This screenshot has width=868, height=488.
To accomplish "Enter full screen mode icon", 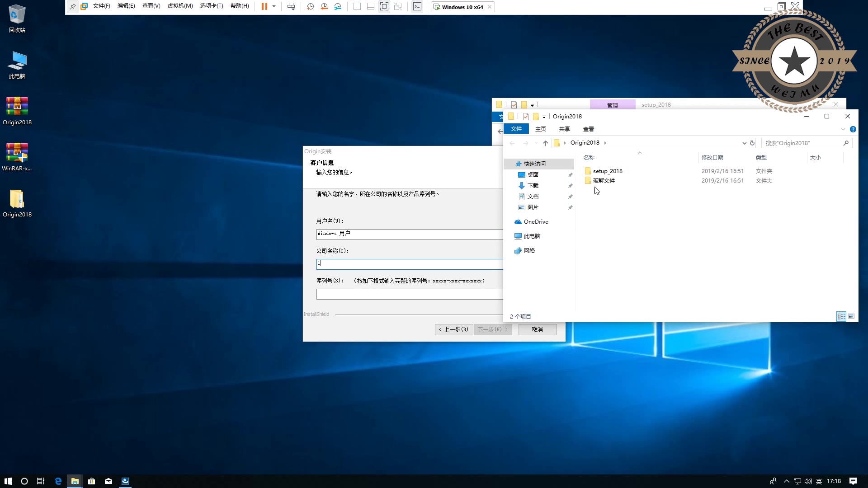I will 384,6.
